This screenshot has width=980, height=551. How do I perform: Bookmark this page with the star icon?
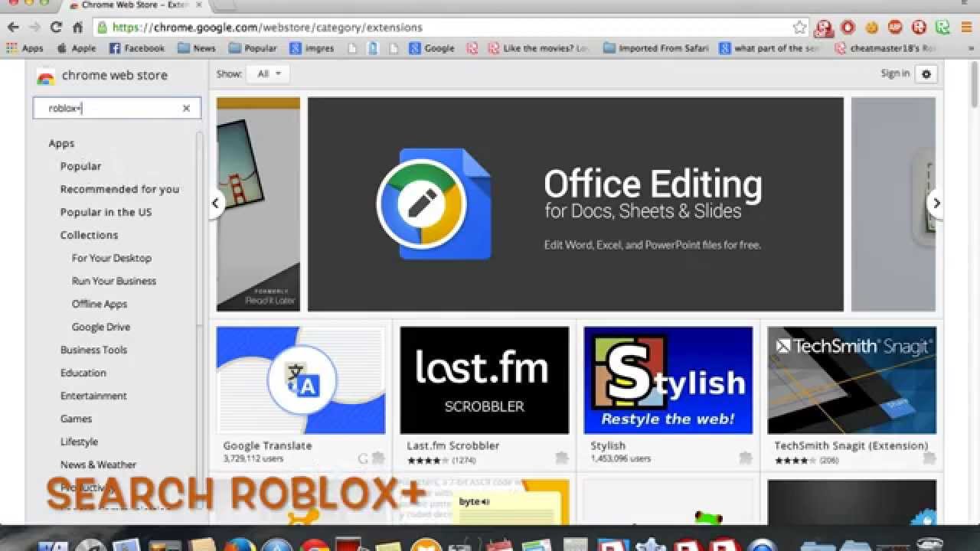[x=799, y=28]
